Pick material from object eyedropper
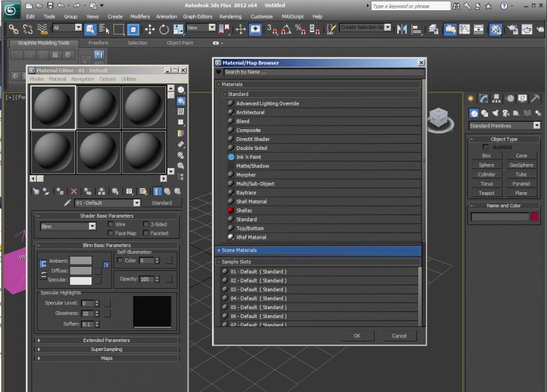Viewport: 547px width, 392px height. [x=67, y=203]
